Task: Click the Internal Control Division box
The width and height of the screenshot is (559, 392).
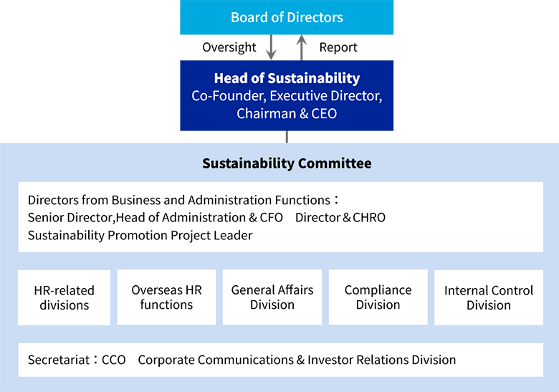Action: point(489,297)
